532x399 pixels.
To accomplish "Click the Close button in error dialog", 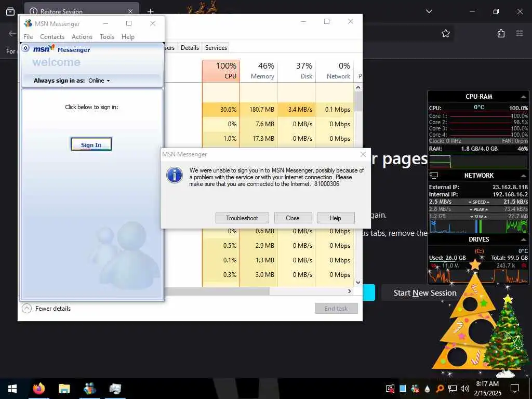I will [292, 218].
